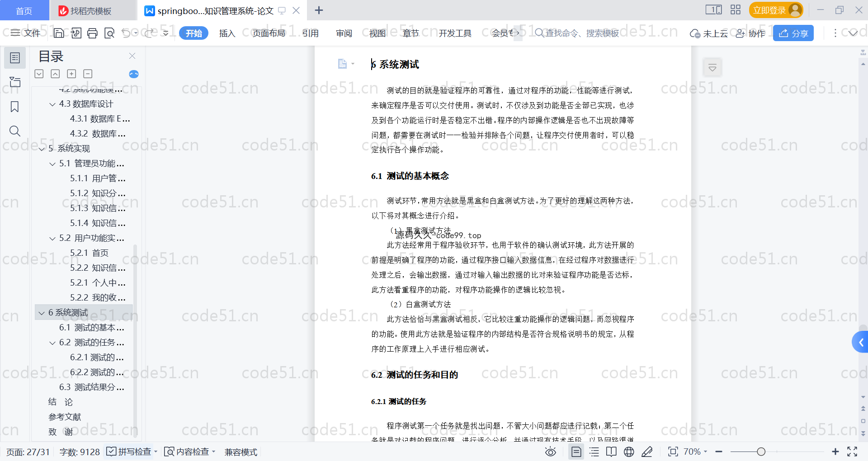The image size is (868, 461).
Task: Open the chapter navigation sidebar icon
Action: [15, 82]
